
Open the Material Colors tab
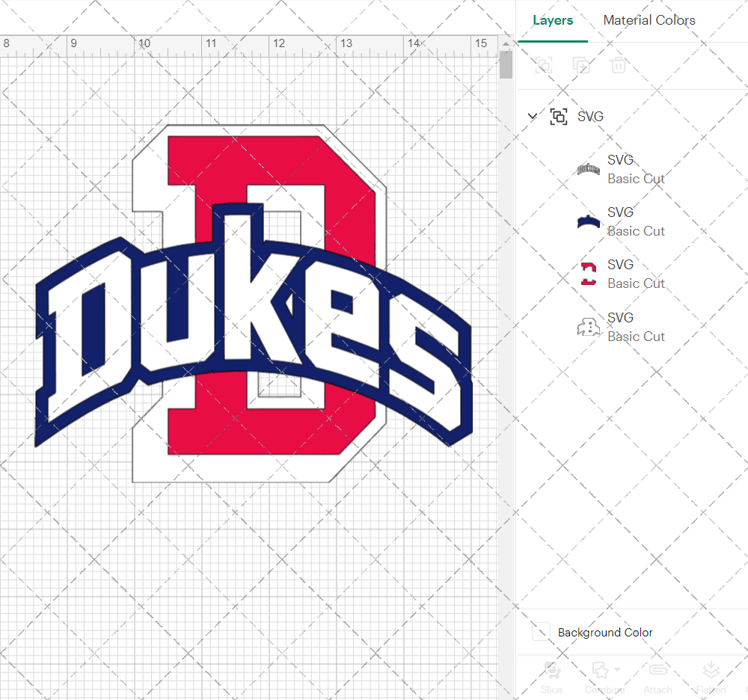[x=649, y=20]
